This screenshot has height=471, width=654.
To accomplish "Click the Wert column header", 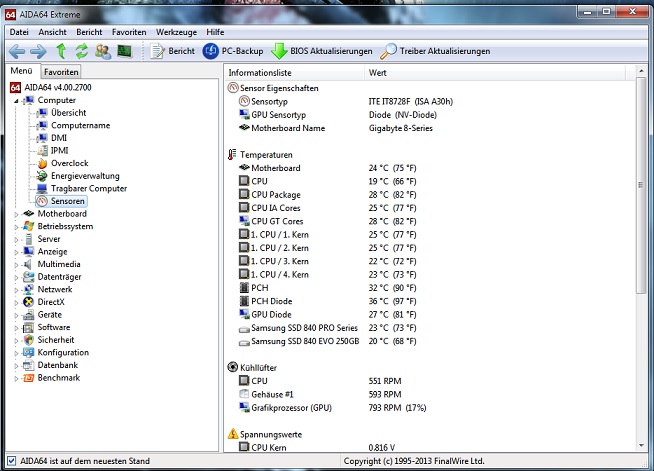I will (378, 73).
